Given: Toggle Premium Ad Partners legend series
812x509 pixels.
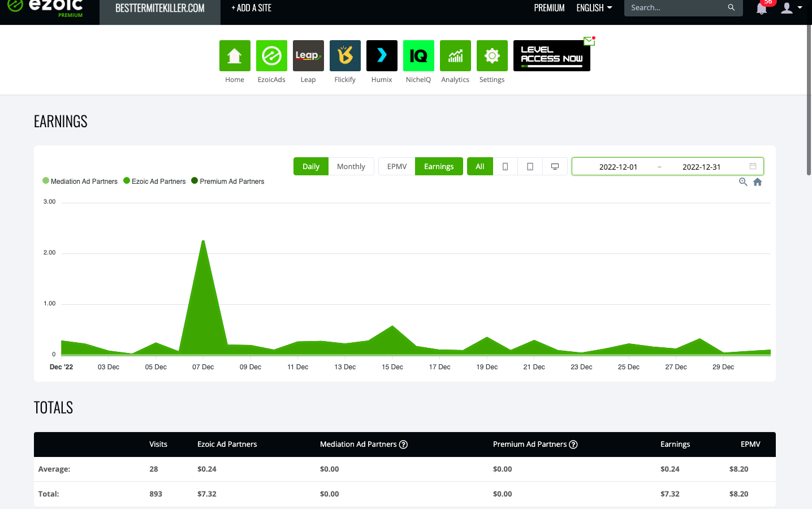Looking at the screenshot, I should [x=228, y=182].
